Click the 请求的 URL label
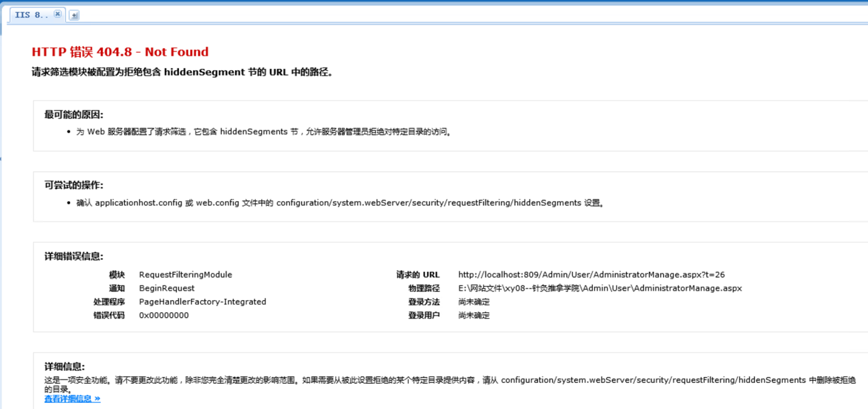 pos(418,275)
